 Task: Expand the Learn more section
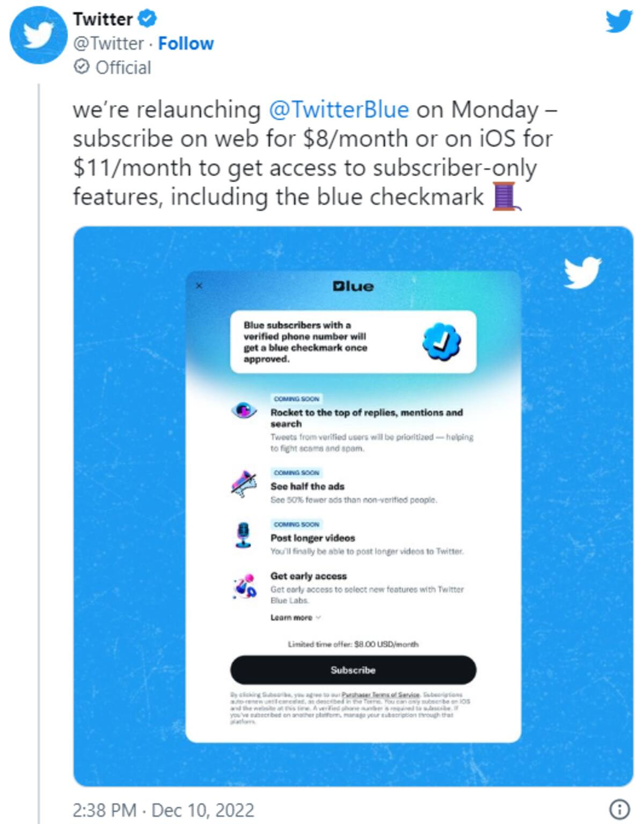295,617
